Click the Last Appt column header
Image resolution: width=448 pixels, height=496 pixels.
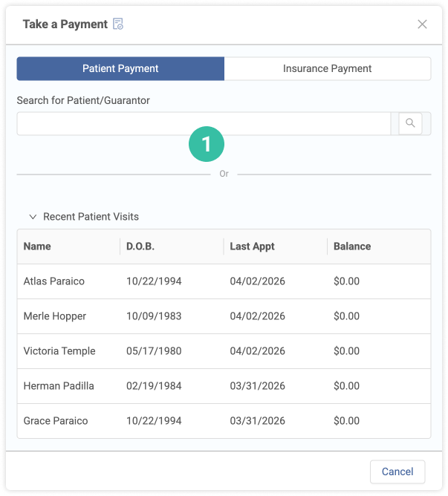(x=253, y=247)
